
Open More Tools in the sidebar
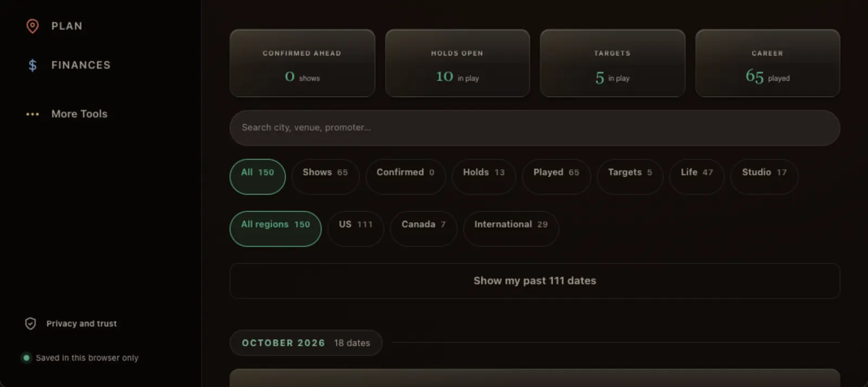point(79,114)
